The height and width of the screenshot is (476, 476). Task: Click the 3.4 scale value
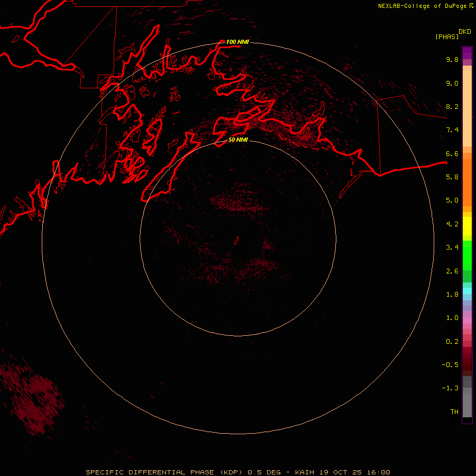click(x=452, y=248)
